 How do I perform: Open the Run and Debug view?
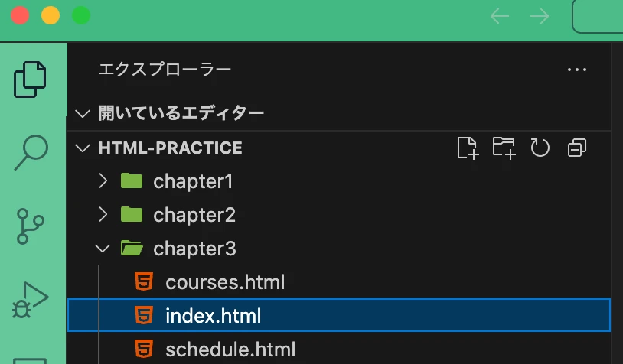31,300
